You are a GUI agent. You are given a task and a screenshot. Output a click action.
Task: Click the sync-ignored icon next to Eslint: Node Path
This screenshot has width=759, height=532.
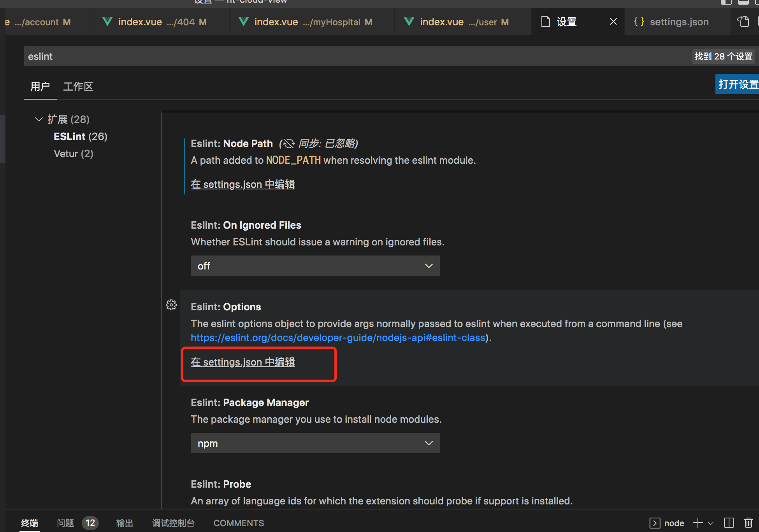(x=288, y=143)
